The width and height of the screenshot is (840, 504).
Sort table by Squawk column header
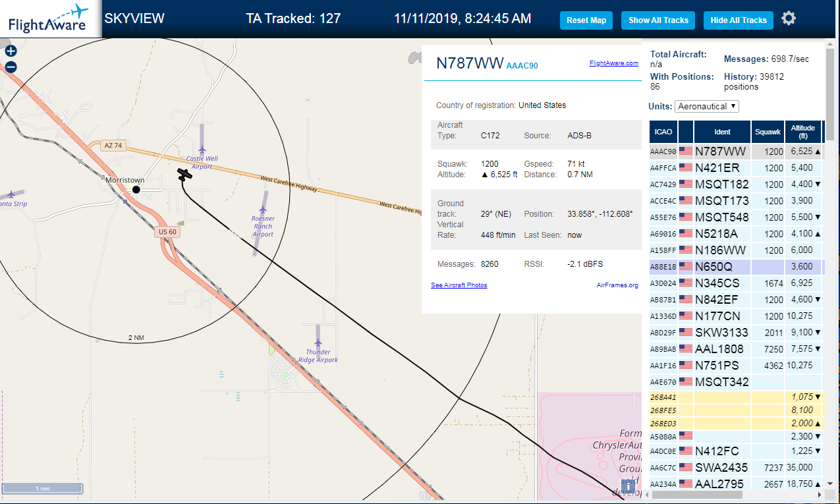point(768,132)
